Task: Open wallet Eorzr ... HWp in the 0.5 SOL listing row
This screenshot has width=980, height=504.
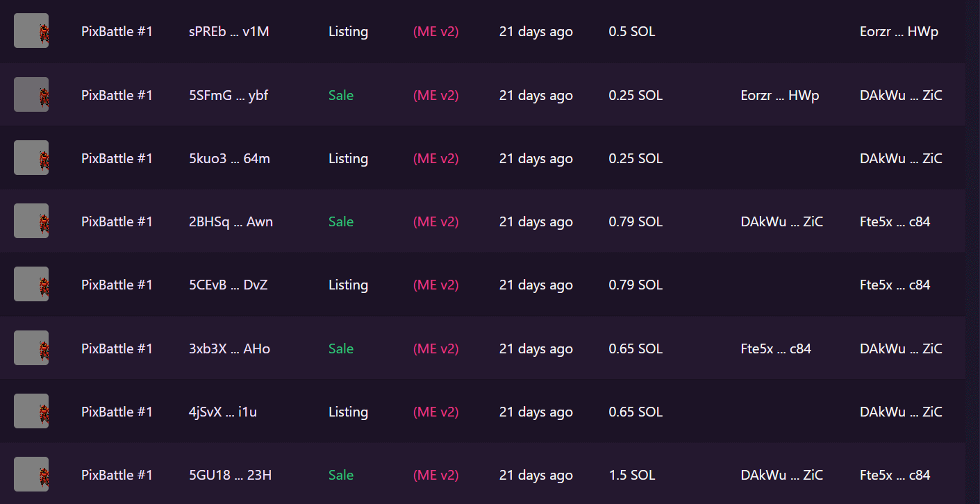Action: (x=899, y=32)
